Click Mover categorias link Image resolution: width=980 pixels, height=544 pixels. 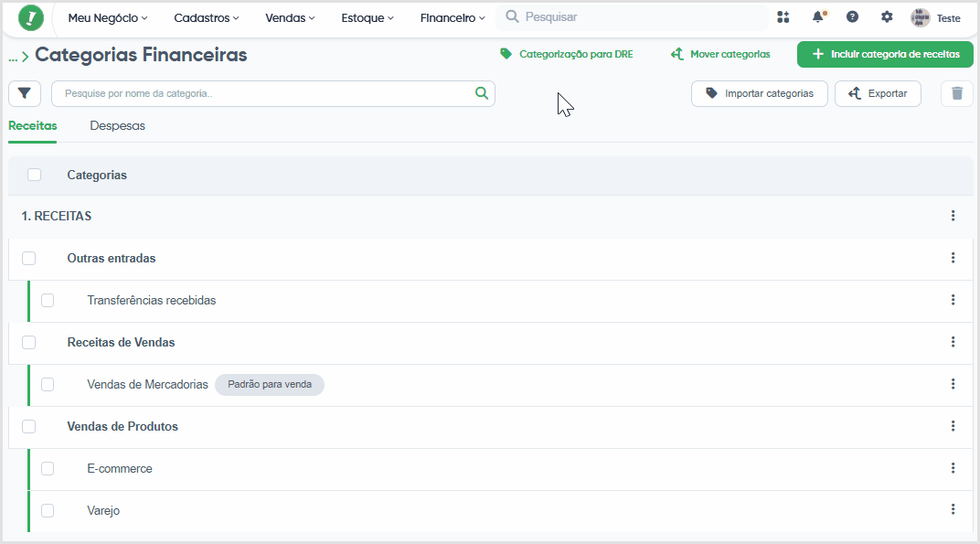point(720,55)
